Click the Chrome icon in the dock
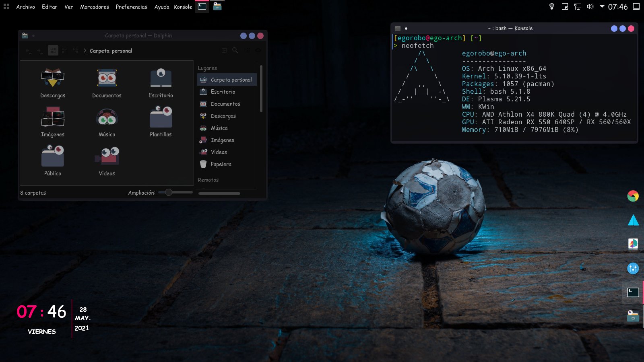The height and width of the screenshot is (362, 644). point(633,196)
